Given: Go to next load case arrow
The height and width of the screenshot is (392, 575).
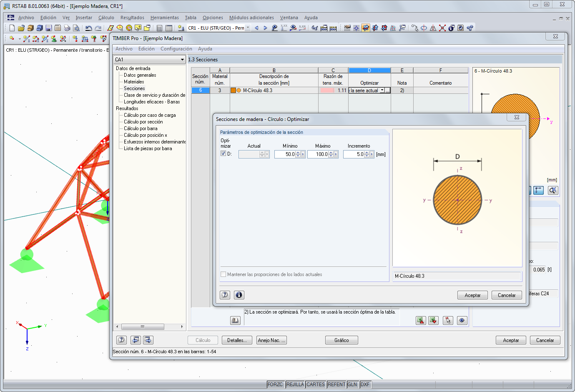Looking at the screenshot, I should click(265, 28).
